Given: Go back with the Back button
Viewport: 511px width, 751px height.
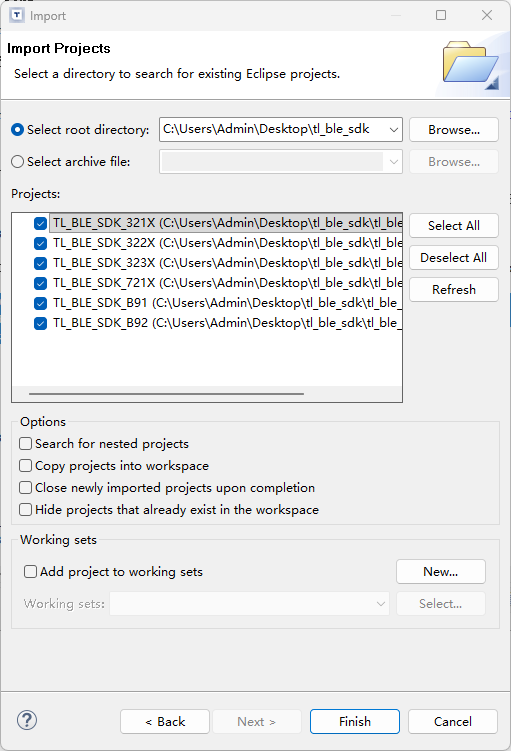Looking at the screenshot, I should click(165, 721).
